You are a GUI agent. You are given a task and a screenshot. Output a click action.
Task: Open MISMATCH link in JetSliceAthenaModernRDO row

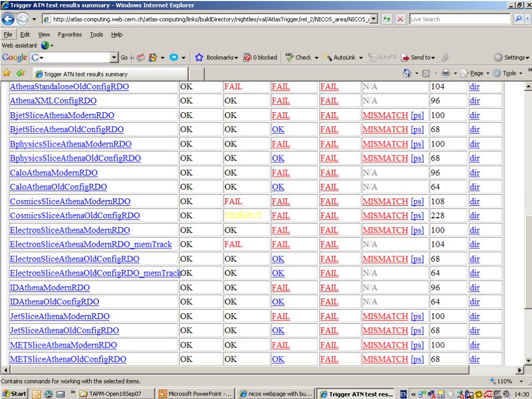tap(385, 316)
